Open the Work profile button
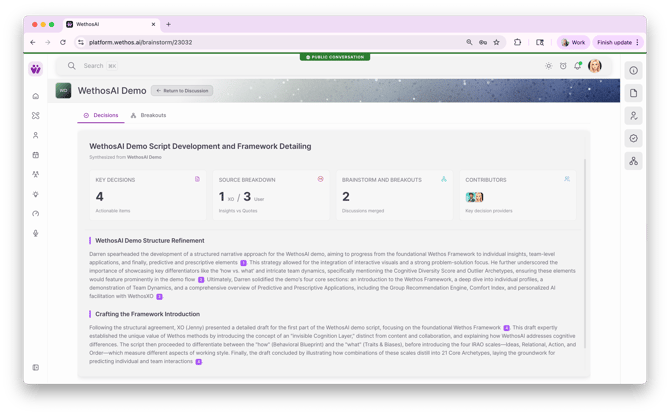This screenshot has height=415, width=670. pyautogui.click(x=573, y=42)
